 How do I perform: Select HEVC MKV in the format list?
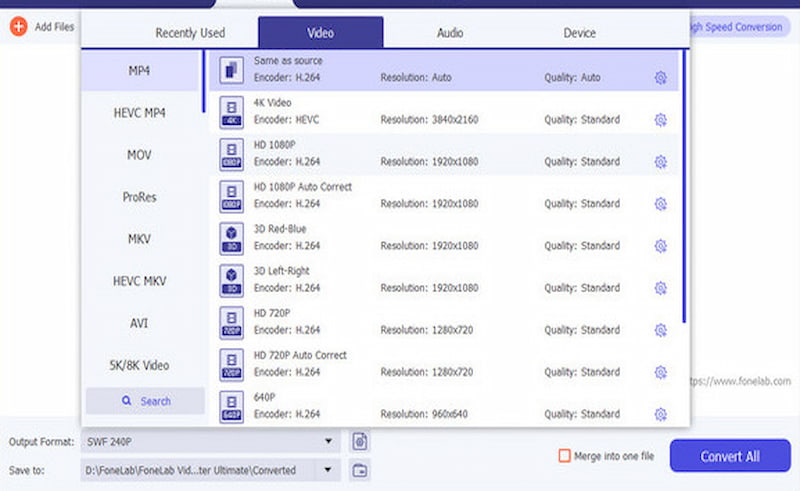click(x=139, y=281)
